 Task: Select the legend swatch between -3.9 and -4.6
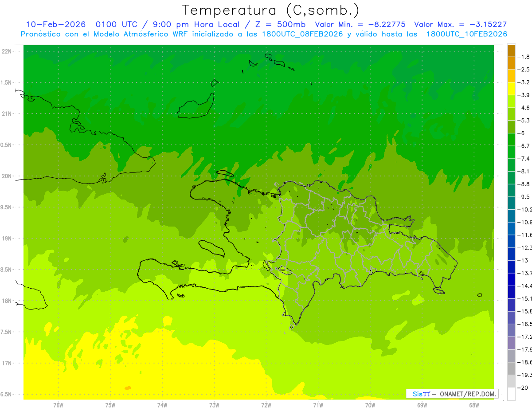point(511,102)
